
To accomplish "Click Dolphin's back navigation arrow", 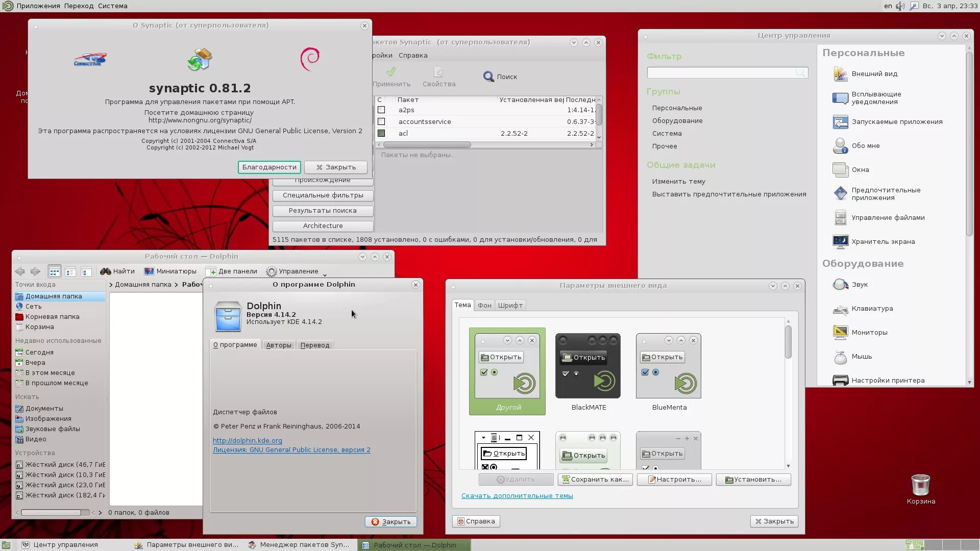I will [20, 271].
